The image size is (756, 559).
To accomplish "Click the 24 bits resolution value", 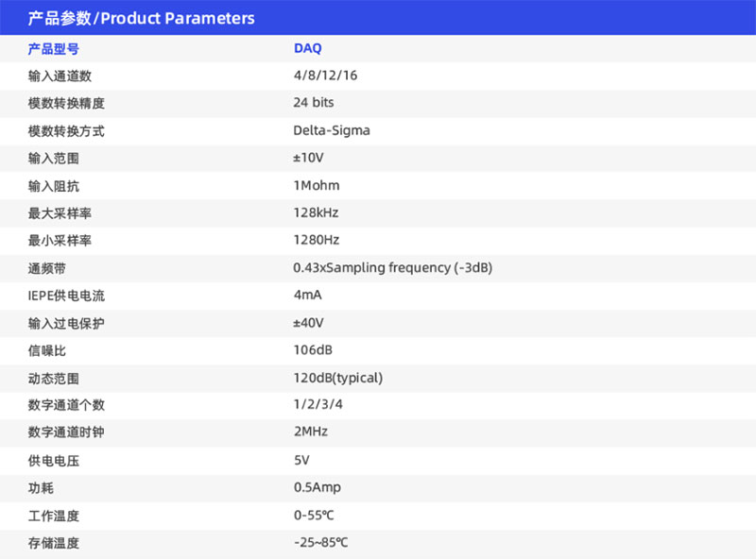I will click(314, 103).
